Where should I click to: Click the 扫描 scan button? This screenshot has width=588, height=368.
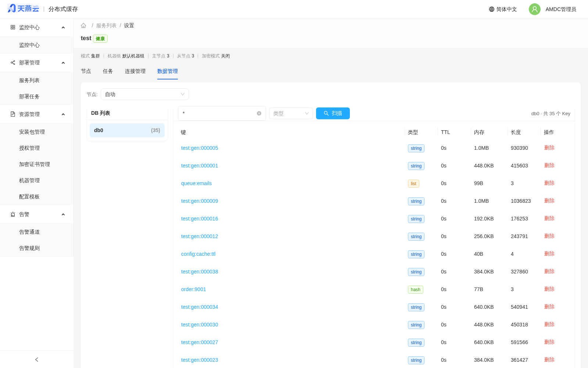tap(333, 113)
